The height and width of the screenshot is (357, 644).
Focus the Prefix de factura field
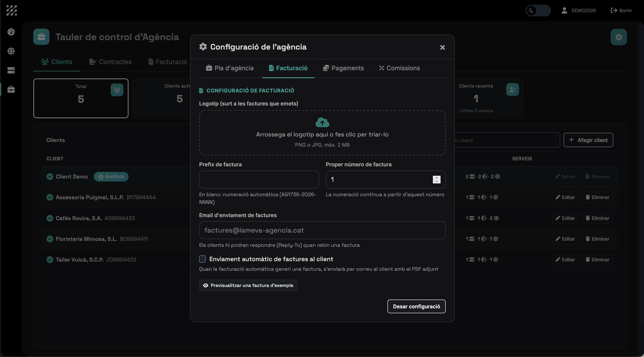[x=259, y=180]
